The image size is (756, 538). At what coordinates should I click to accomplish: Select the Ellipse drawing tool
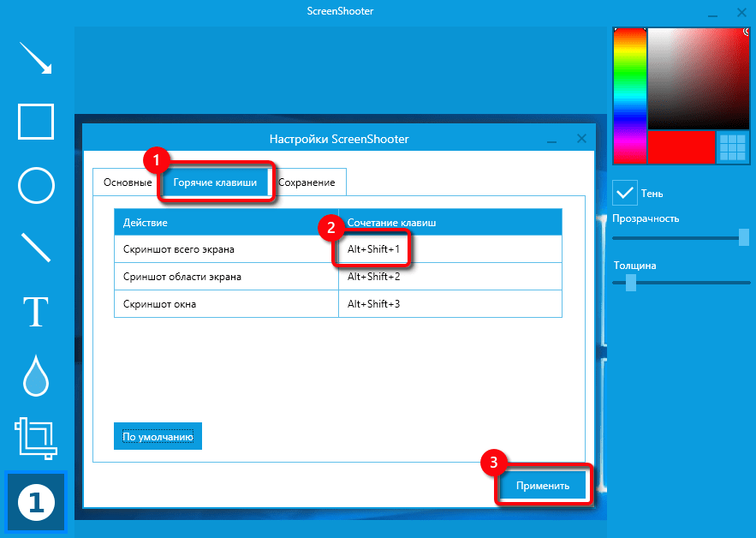(36, 186)
